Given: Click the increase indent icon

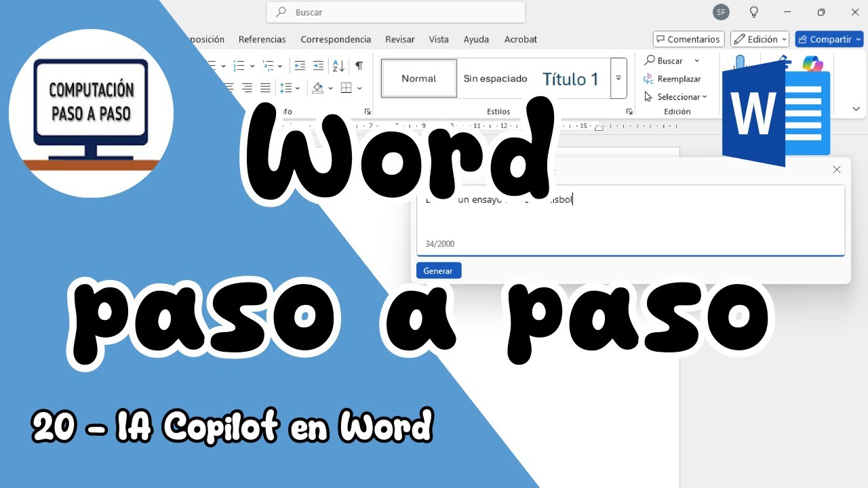Looking at the screenshot, I should [x=318, y=66].
